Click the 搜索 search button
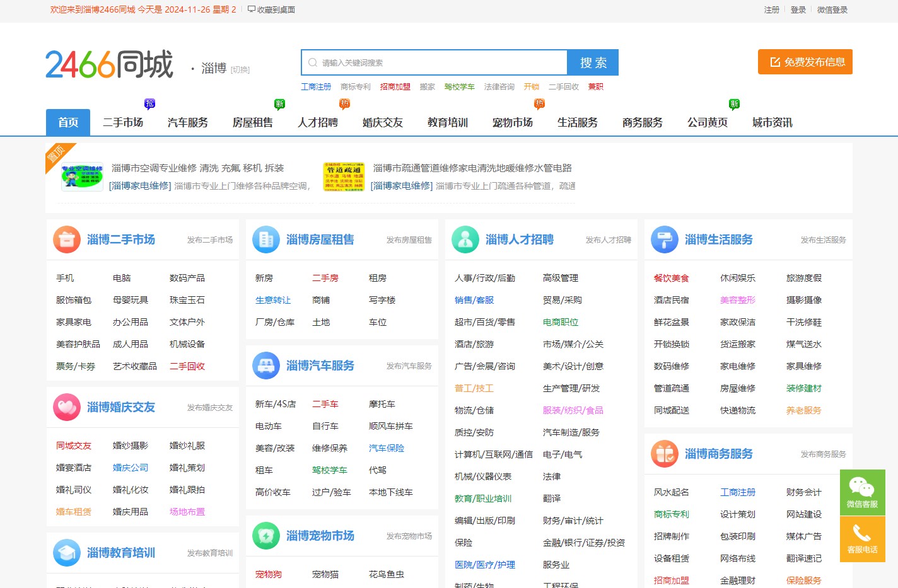The height and width of the screenshot is (588, 898). pyautogui.click(x=593, y=62)
